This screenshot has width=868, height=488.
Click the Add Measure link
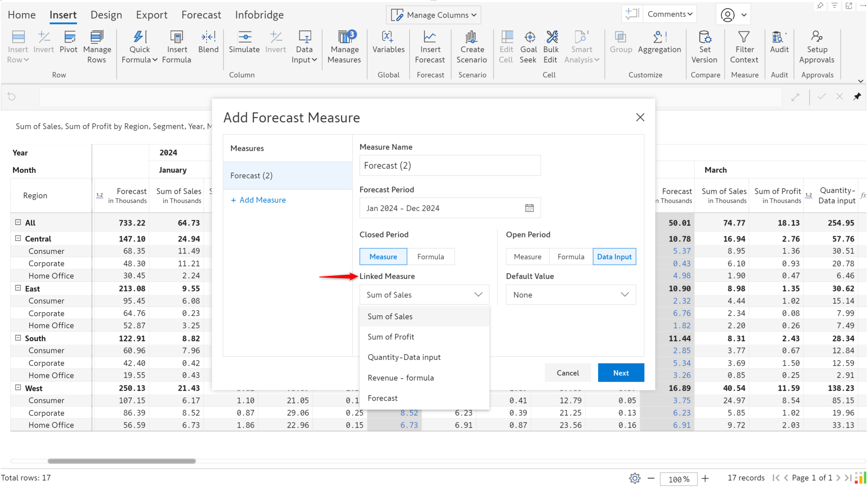tap(258, 200)
